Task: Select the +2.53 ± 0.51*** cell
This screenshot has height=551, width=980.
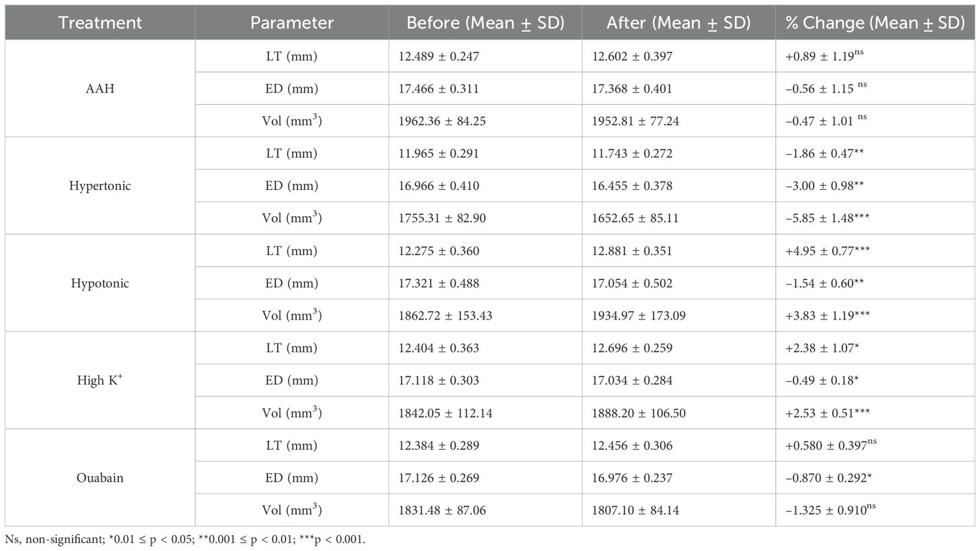Action: tap(827, 413)
